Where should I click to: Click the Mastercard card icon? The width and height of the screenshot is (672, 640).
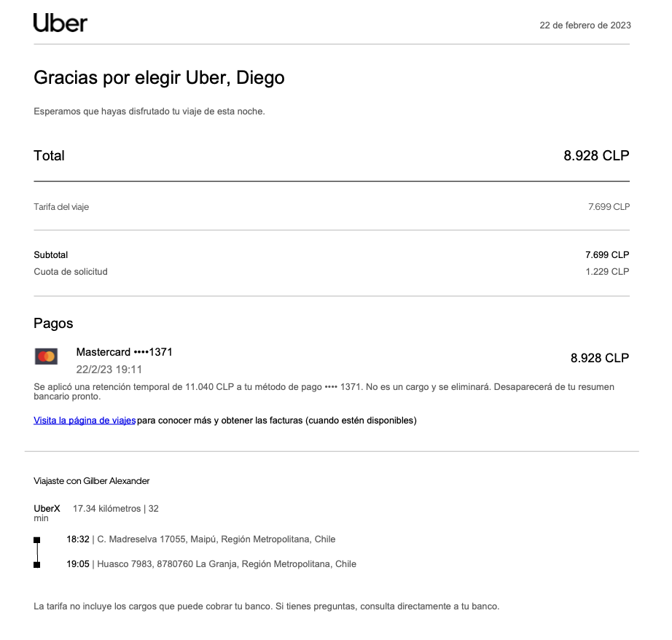(46, 356)
